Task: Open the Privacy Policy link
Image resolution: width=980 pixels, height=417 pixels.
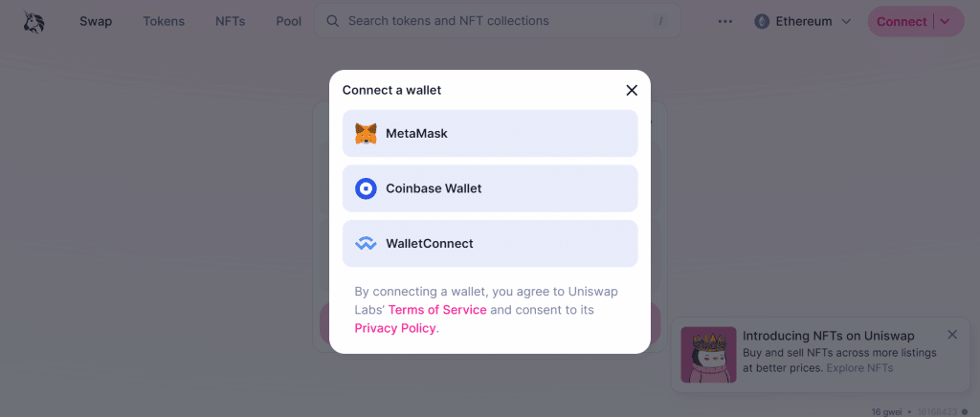Action: 395,328
